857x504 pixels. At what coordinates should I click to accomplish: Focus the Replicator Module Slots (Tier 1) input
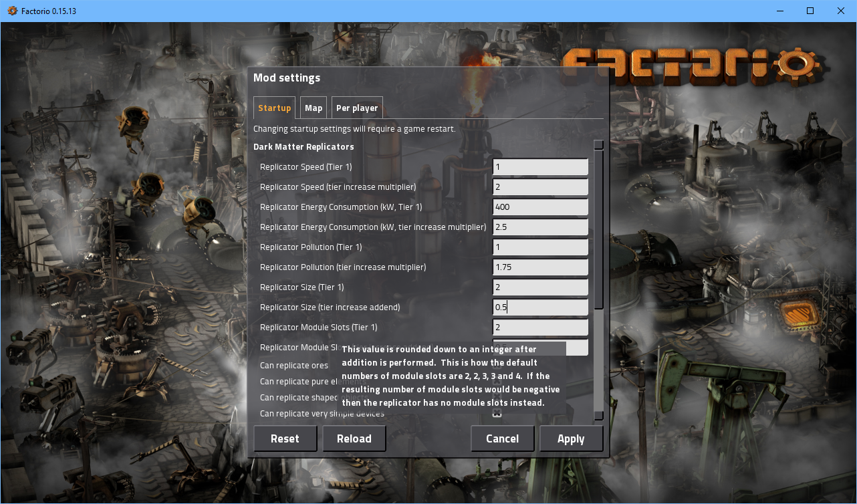coord(540,328)
